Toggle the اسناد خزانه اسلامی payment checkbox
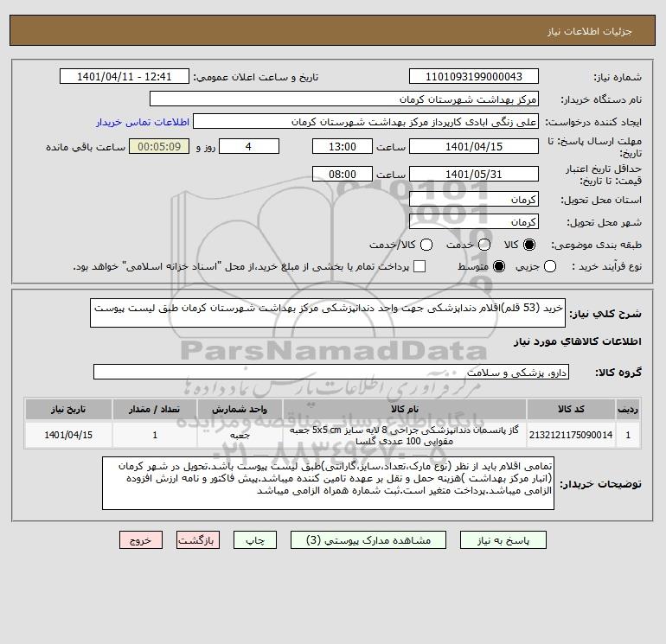 click(419, 266)
